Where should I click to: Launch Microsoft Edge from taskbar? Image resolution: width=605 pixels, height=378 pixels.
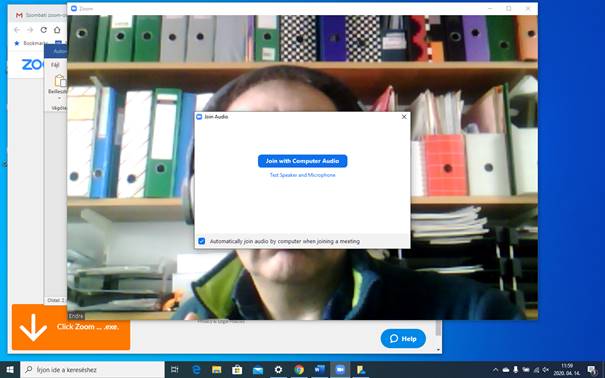pos(196,370)
